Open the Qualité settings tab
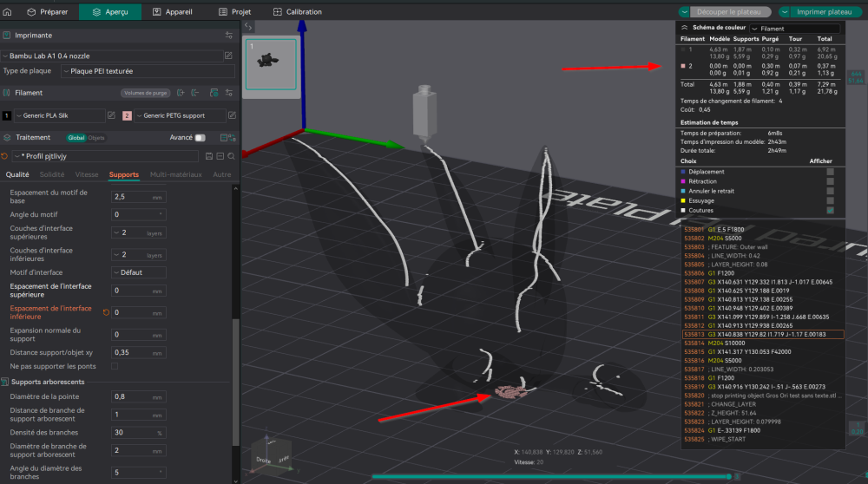This screenshot has height=484, width=868. tap(17, 174)
